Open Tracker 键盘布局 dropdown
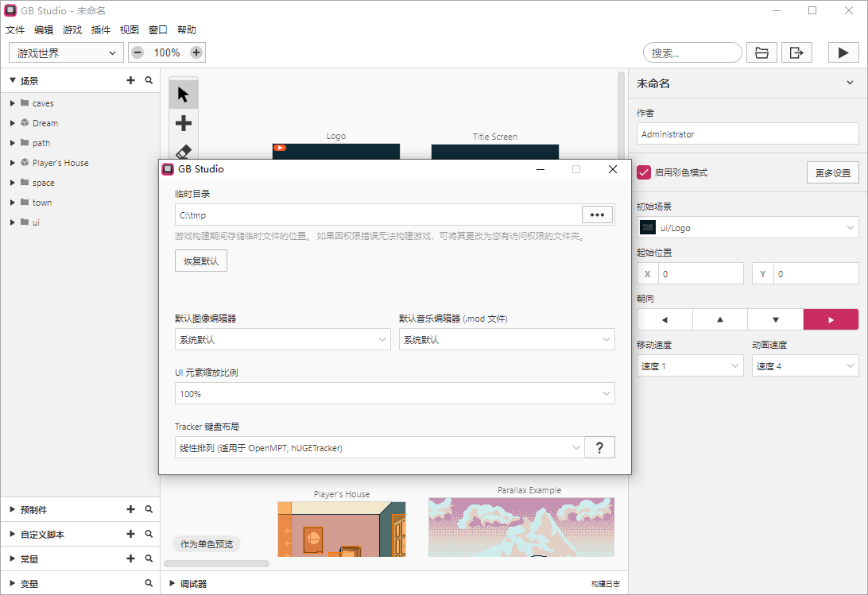The width and height of the screenshot is (868, 595). click(x=379, y=447)
